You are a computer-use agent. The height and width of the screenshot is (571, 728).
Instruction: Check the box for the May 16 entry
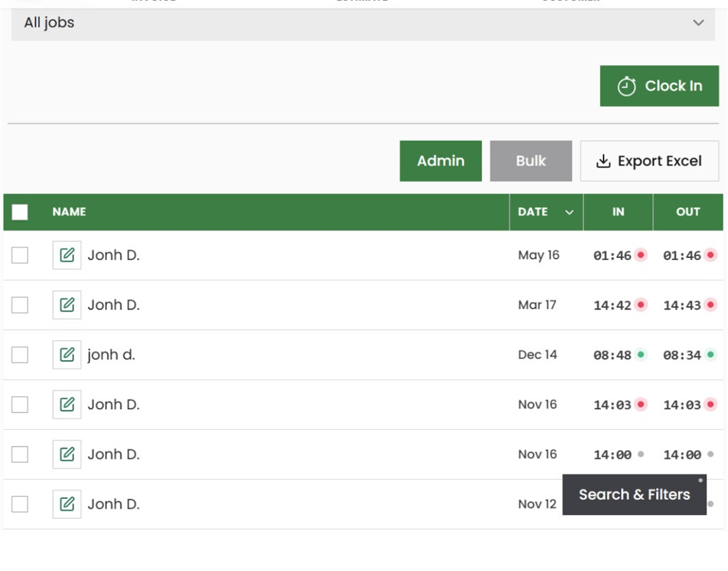(x=20, y=255)
